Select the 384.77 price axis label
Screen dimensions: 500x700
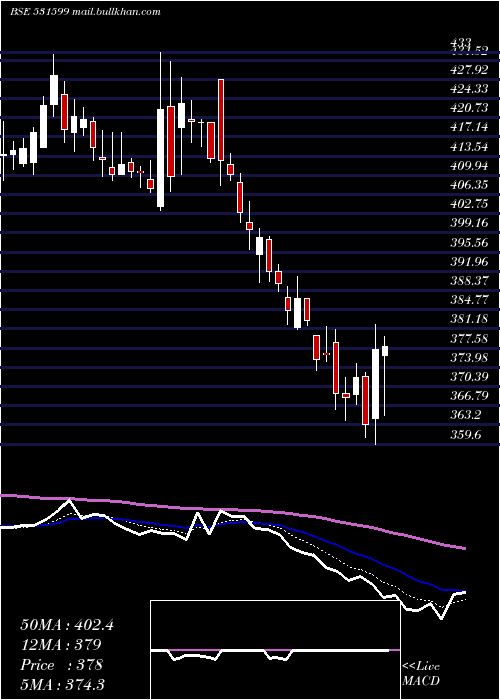pos(469,300)
